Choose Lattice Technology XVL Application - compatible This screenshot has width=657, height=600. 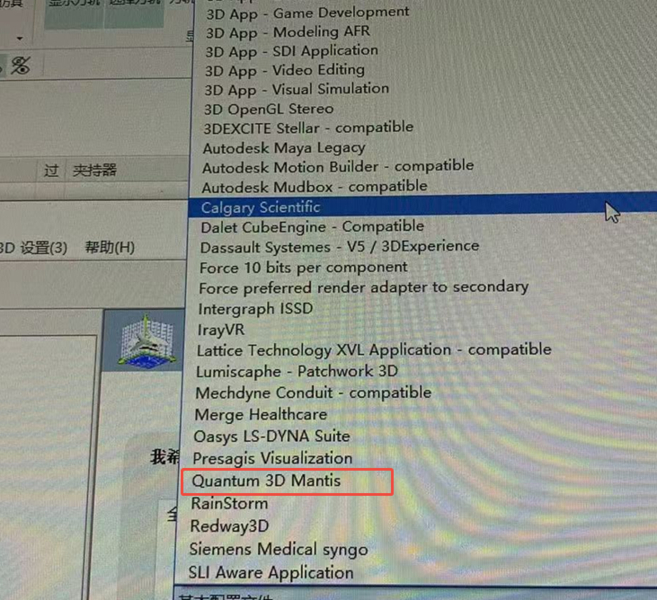[x=374, y=350]
